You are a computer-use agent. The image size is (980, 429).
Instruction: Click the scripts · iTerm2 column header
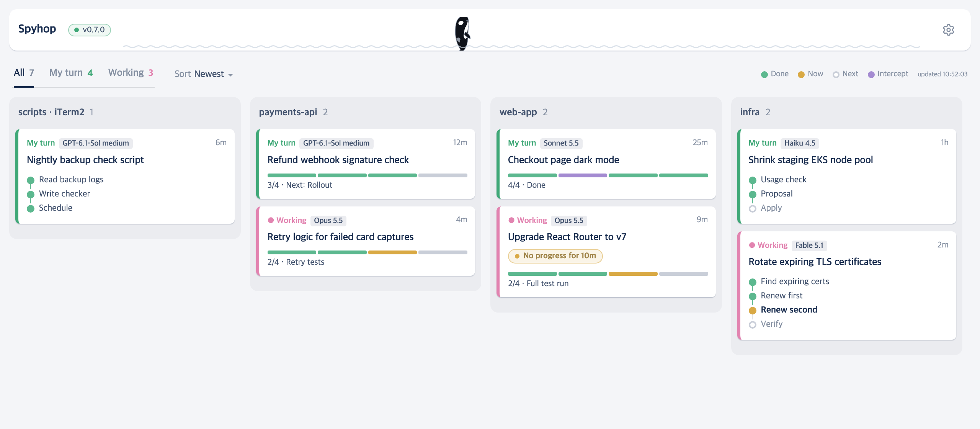[x=51, y=112]
